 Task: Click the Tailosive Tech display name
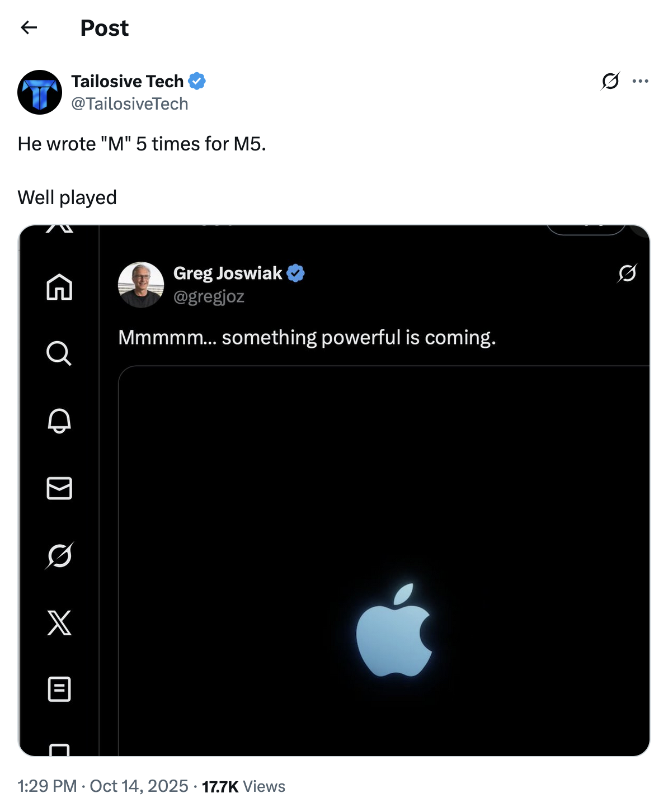[x=127, y=81]
